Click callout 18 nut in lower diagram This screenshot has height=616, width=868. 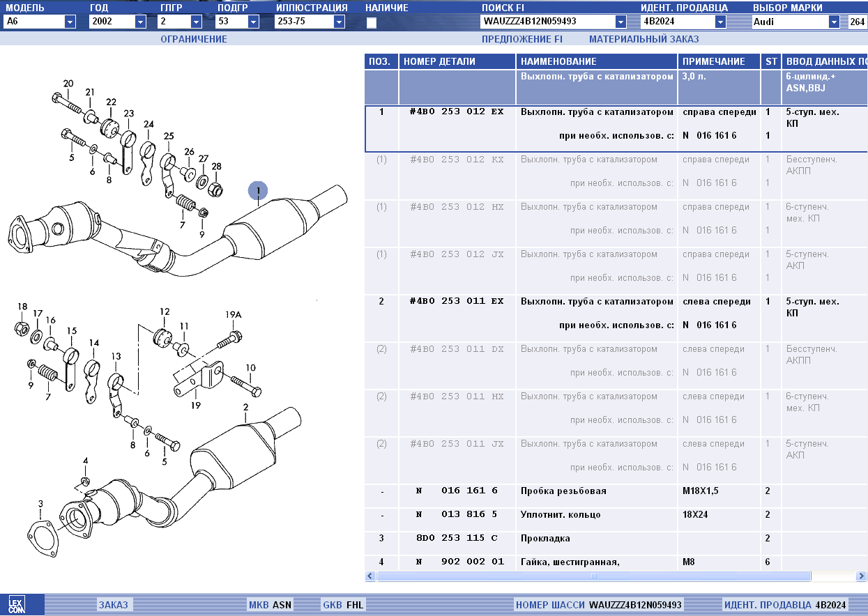(22, 307)
